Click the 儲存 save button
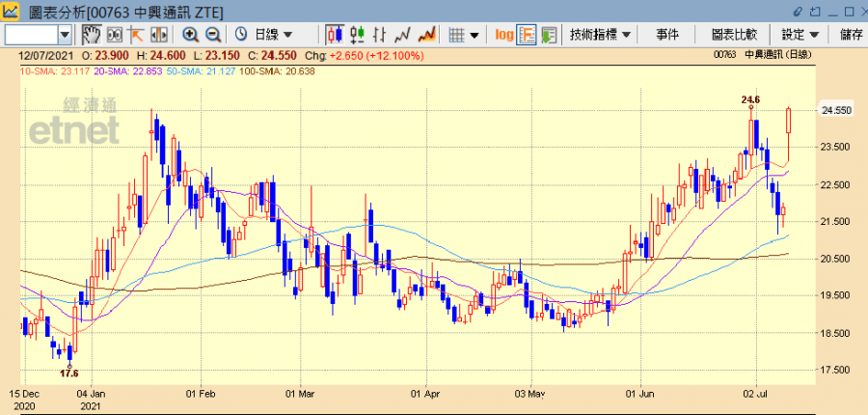The image size is (868, 415). pyautogui.click(x=851, y=35)
